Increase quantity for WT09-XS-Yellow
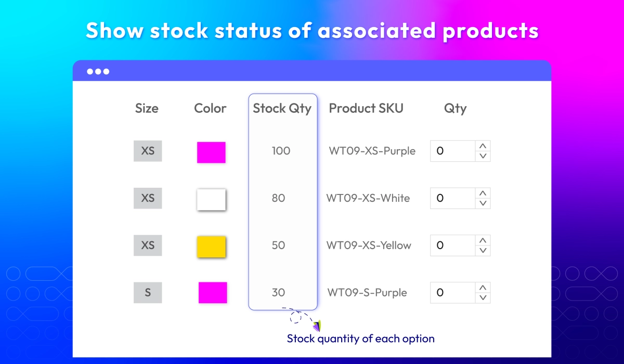 click(x=483, y=240)
